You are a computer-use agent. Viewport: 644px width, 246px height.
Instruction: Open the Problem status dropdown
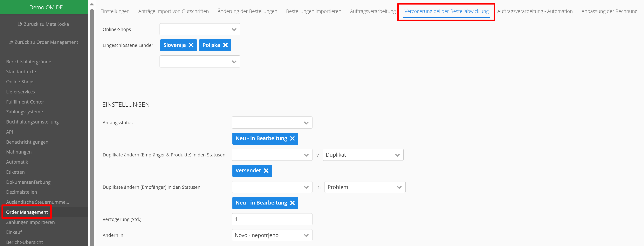coord(399,187)
